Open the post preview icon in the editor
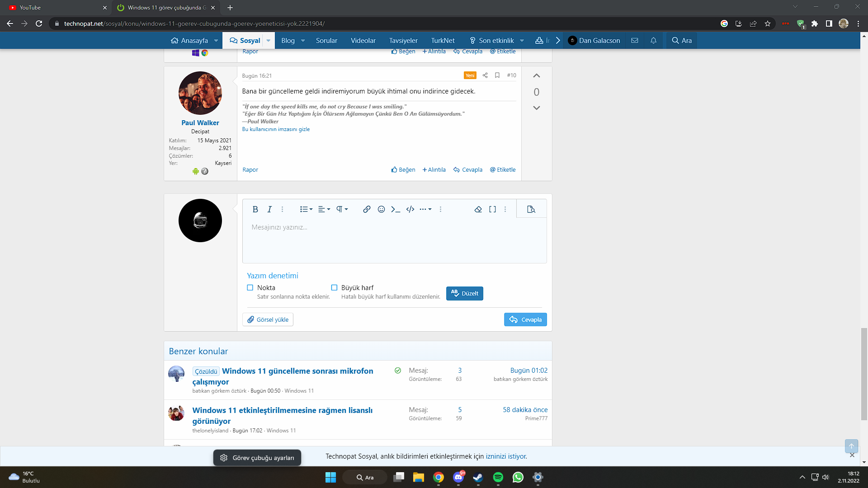868x488 pixels. click(531, 209)
